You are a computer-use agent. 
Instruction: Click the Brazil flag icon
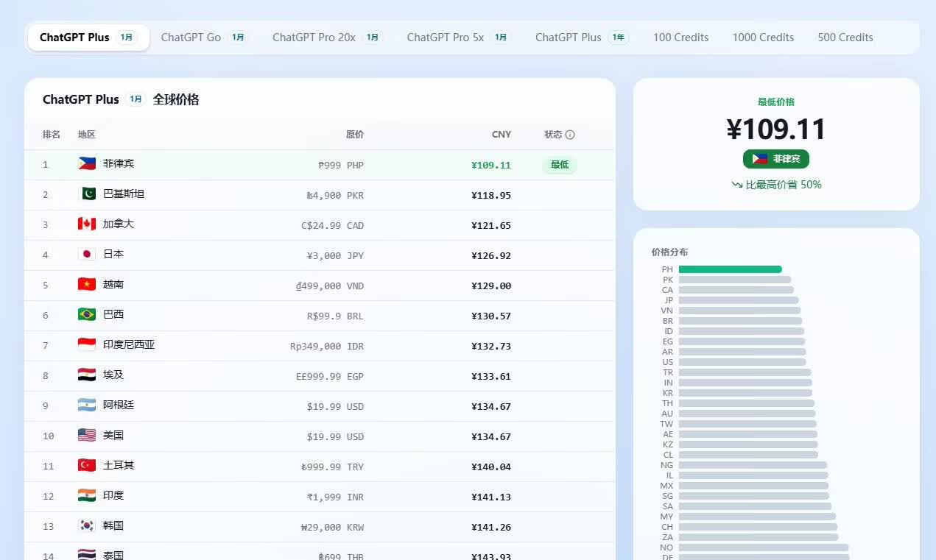tap(87, 314)
